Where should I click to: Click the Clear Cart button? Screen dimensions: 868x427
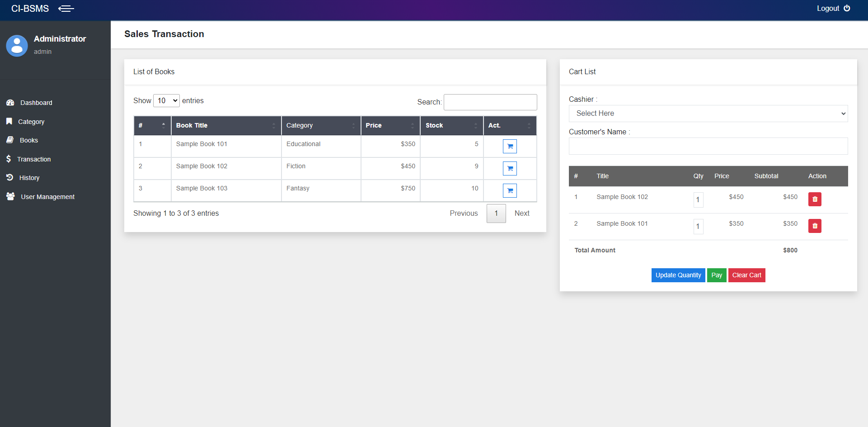pyautogui.click(x=746, y=275)
